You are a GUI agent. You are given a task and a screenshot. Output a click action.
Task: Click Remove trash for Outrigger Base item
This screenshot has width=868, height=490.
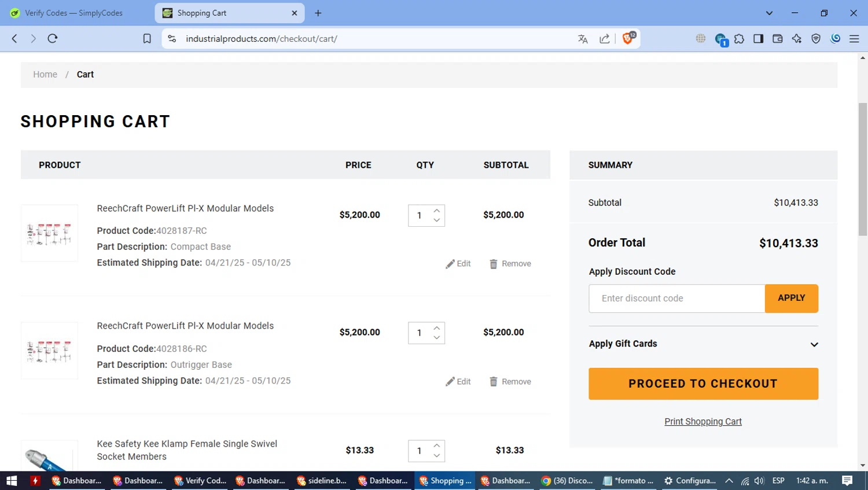tap(510, 382)
